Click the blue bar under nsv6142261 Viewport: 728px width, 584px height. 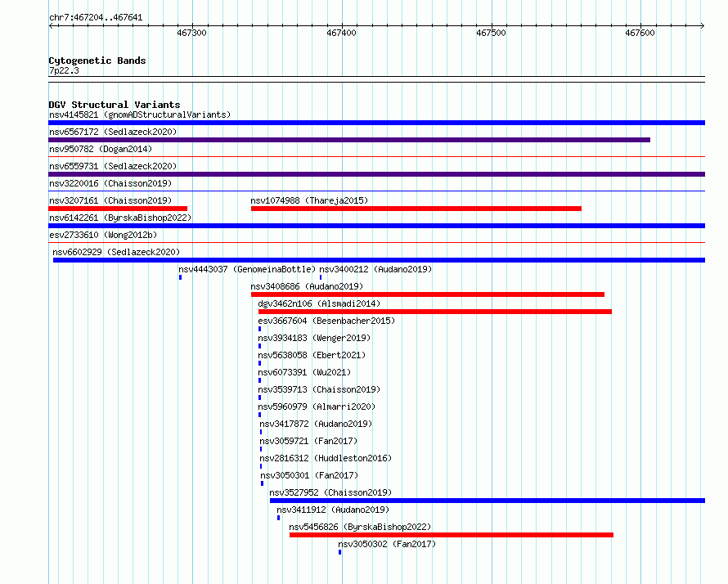click(x=376, y=226)
